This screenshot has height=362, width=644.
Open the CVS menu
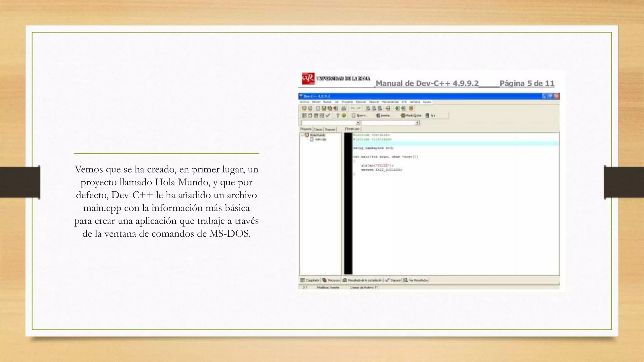click(404, 102)
